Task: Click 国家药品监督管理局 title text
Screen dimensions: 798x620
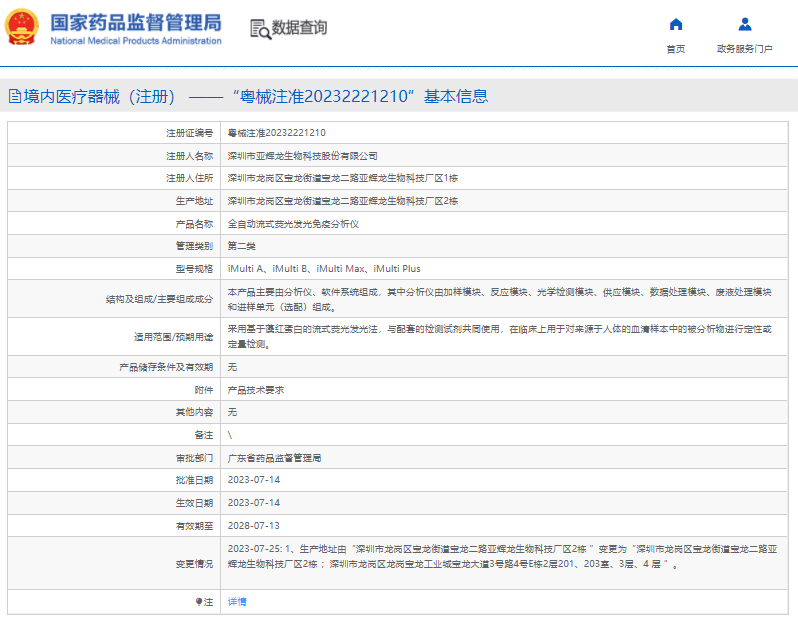Action: pyautogui.click(x=136, y=23)
